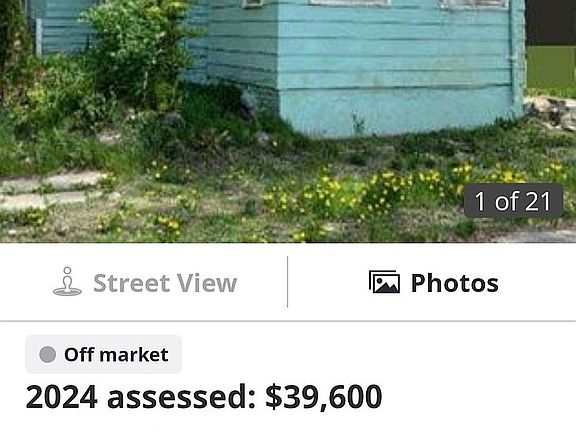Image resolution: width=576 pixels, height=432 pixels.
Task: Tap the Street View pegman icon
Action: pyautogui.click(x=67, y=281)
